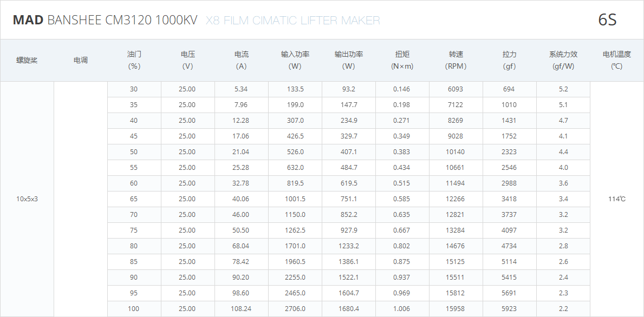The height and width of the screenshot is (317, 644).
Task: Click current value 108.24
Action: pos(240,309)
